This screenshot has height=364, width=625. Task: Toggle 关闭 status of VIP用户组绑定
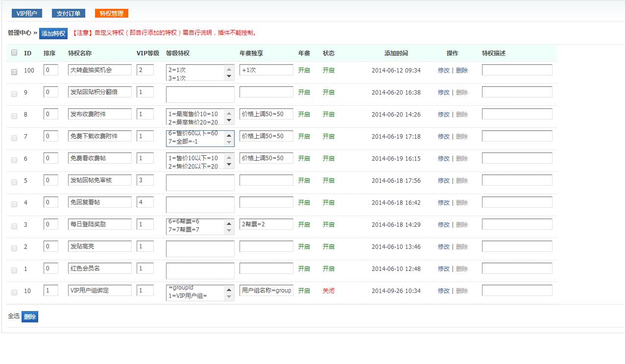(x=328, y=291)
